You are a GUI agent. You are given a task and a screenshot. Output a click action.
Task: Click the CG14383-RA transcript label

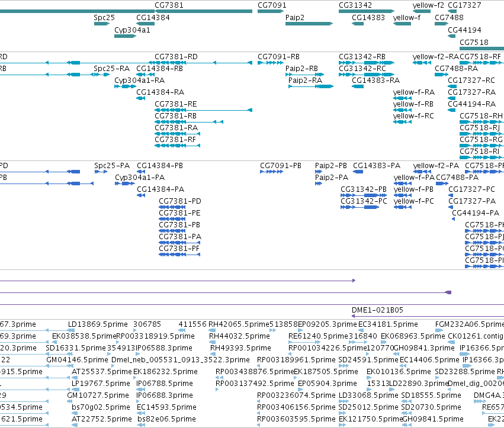[x=375, y=81]
